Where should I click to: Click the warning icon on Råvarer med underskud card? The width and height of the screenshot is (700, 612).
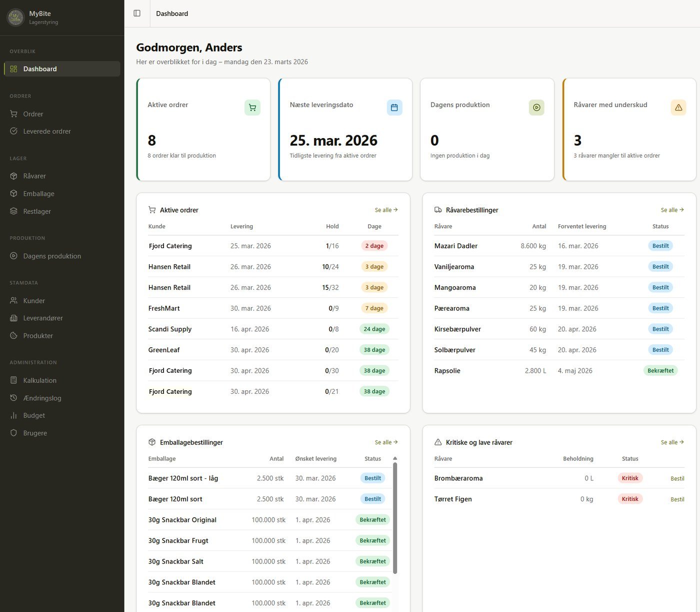click(678, 108)
